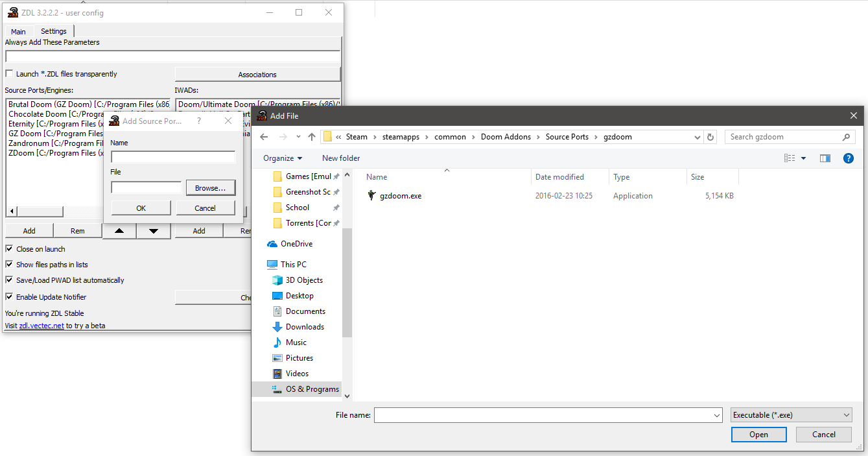Open Downloads in the navigation pane

pos(305,327)
